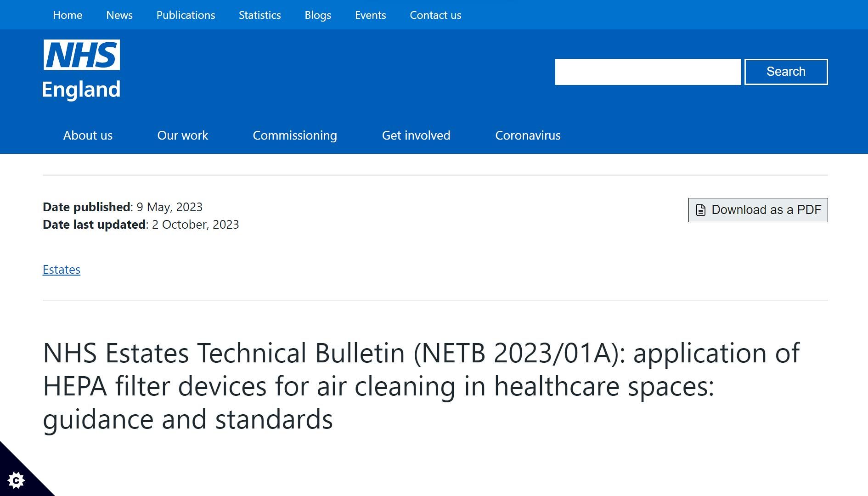Viewport: 868px width, 496px height.
Task: Open Statistics in top navigation
Action: click(x=259, y=15)
